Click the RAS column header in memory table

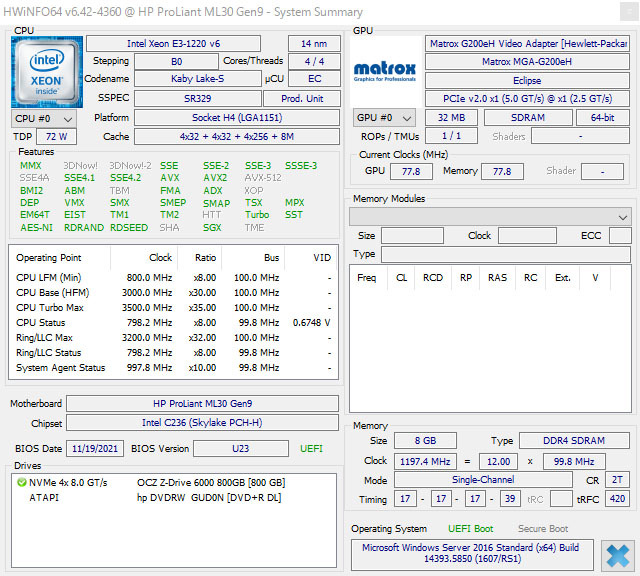point(498,278)
